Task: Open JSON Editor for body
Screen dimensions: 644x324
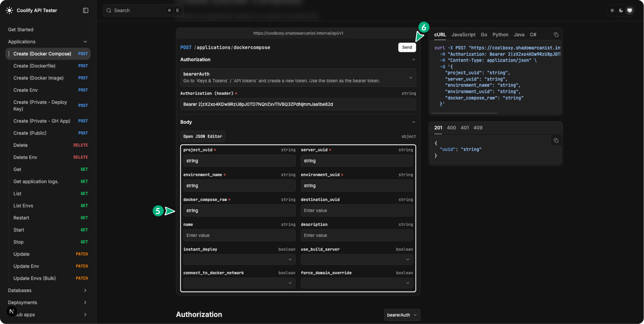Action: click(x=202, y=137)
